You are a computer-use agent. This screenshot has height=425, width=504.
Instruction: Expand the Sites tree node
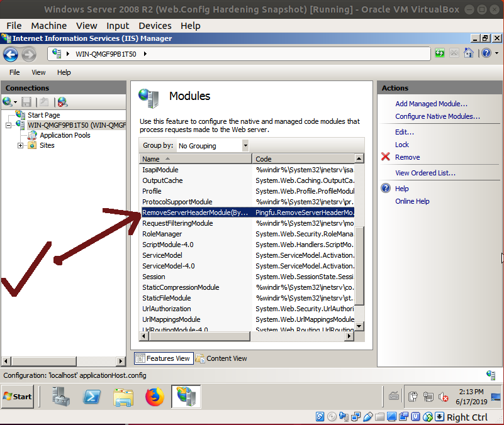coord(21,145)
